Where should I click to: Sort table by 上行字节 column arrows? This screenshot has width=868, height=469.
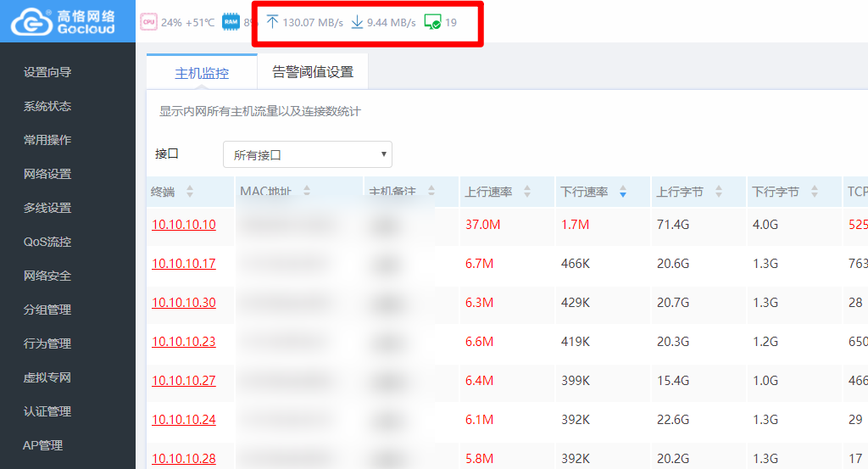pyautogui.click(x=719, y=192)
